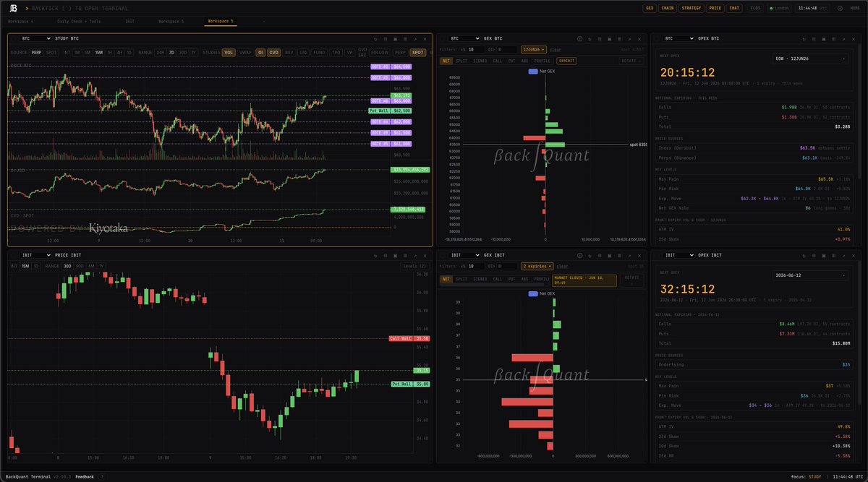The width and height of the screenshot is (868, 482).
Task: Select the 30D range in STUDY BTC
Action: pos(183,53)
